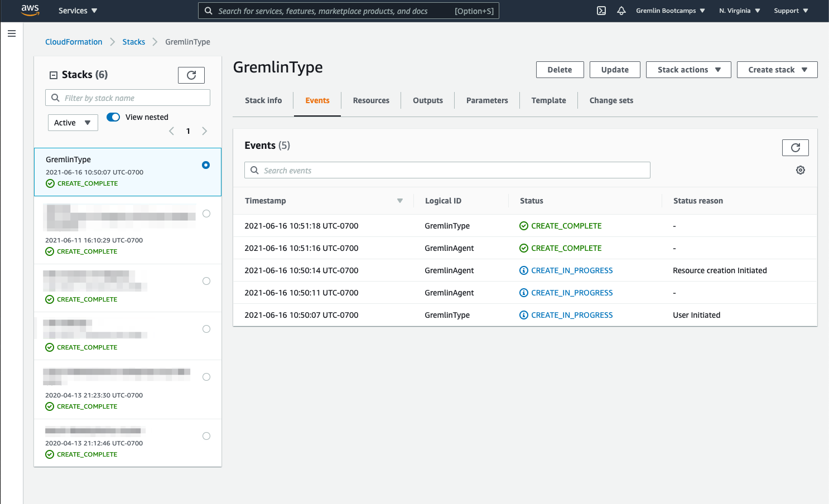Image resolution: width=829 pixels, height=504 pixels.
Task: Click CREATE_IN_PROGRESS link at 10:50:11
Action: (x=572, y=293)
